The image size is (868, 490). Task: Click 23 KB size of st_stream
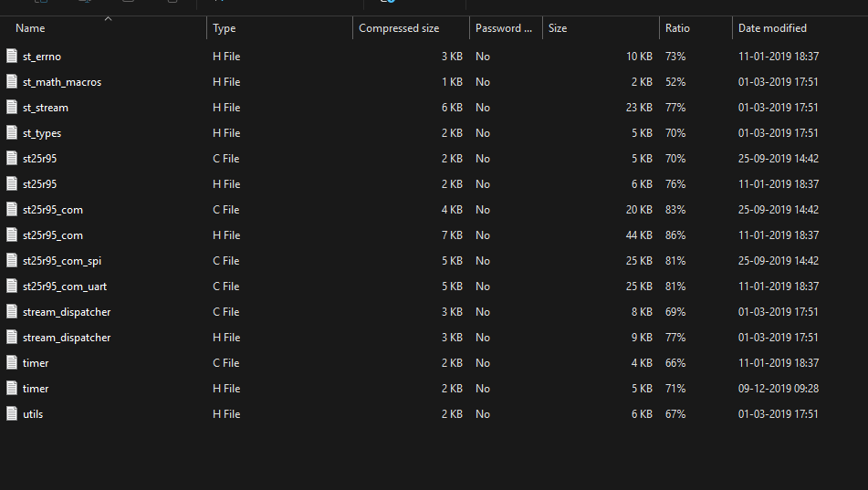[639, 108]
